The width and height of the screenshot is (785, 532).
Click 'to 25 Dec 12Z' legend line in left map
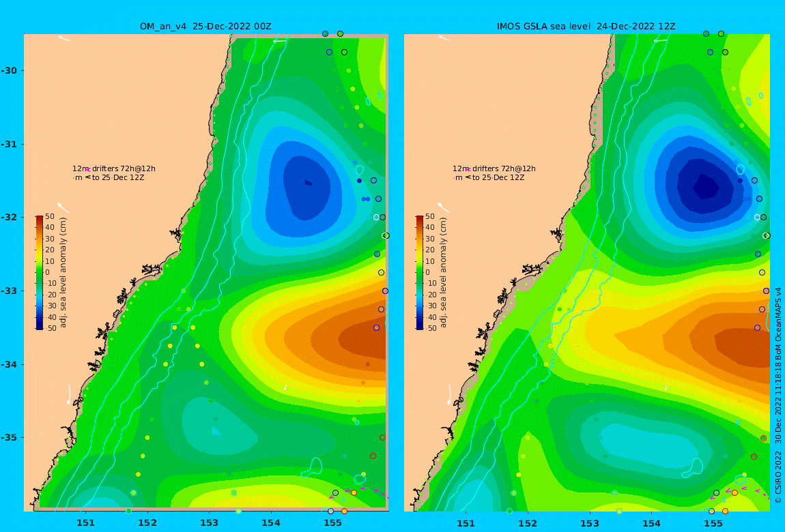(x=117, y=177)
